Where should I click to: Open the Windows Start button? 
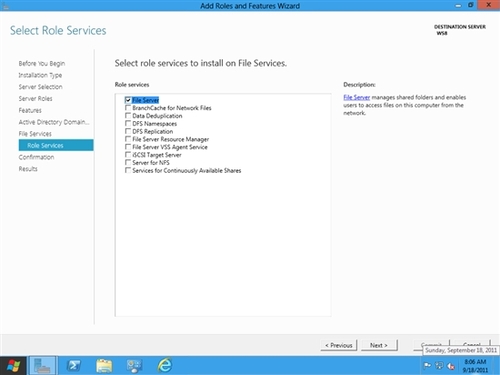tap(13, 366)
